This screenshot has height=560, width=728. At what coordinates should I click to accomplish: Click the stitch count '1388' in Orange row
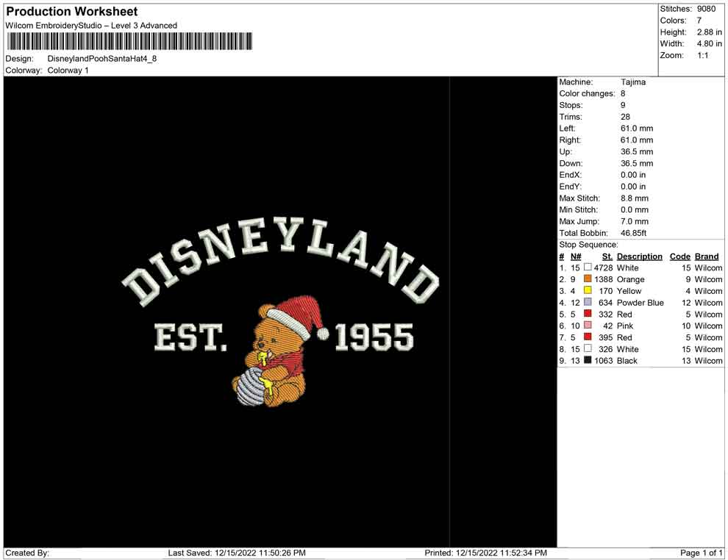point(603,279)
